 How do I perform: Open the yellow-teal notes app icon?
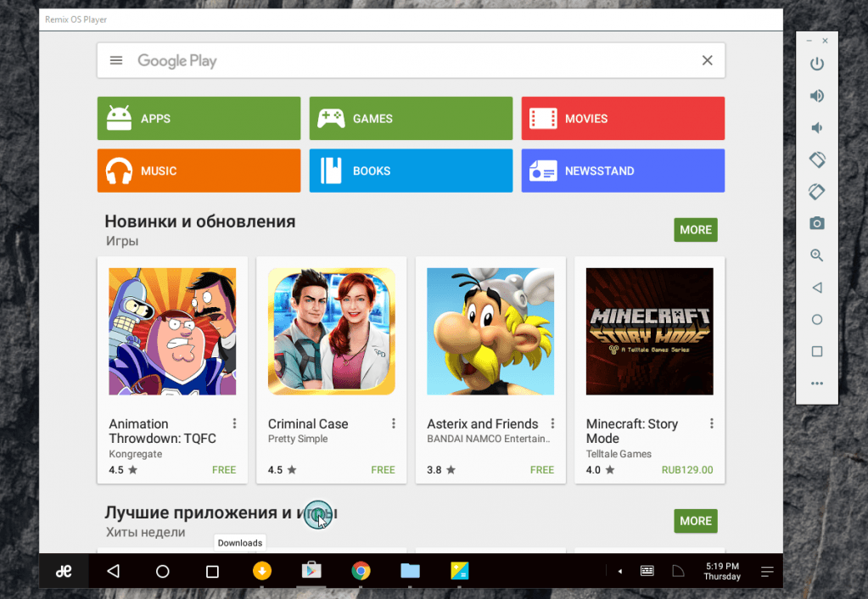tap(460, 571)
